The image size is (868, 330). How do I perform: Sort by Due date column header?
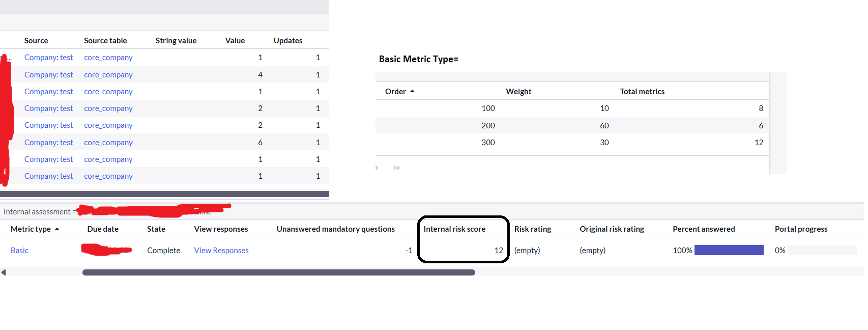pos(103,229)
